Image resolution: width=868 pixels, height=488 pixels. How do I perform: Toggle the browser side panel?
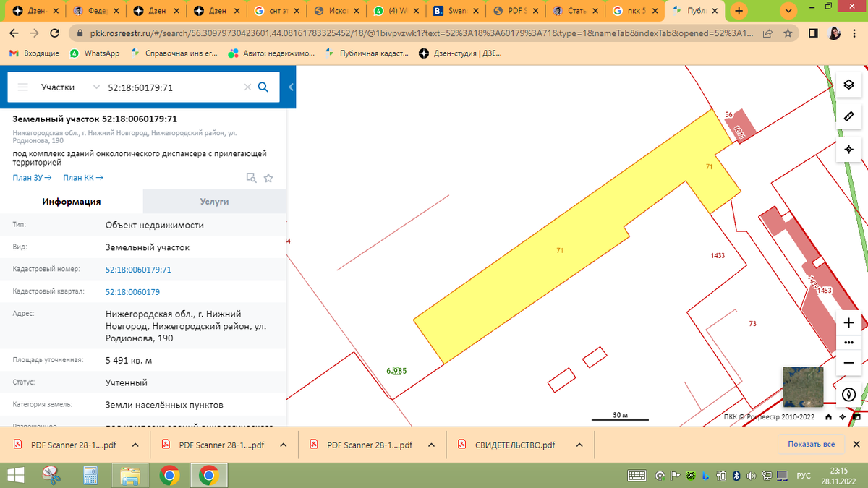(x=813, y=33)
